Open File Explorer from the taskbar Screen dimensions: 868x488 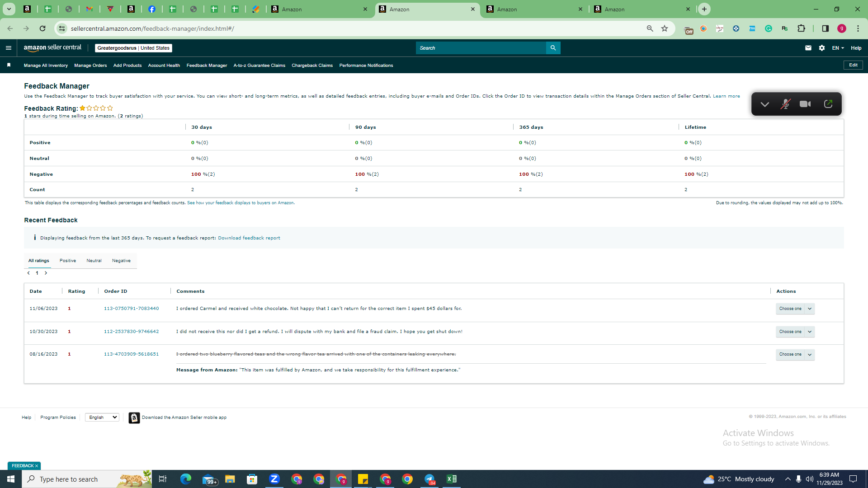[230, 479]
